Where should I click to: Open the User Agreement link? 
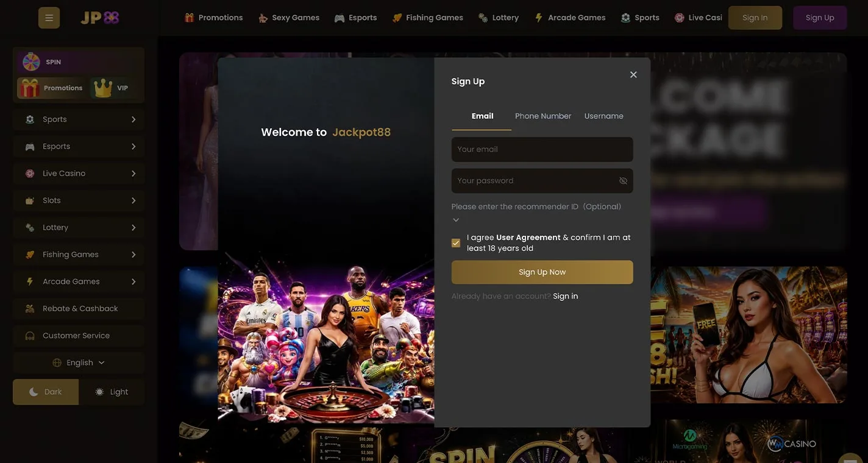coord(528,238)
